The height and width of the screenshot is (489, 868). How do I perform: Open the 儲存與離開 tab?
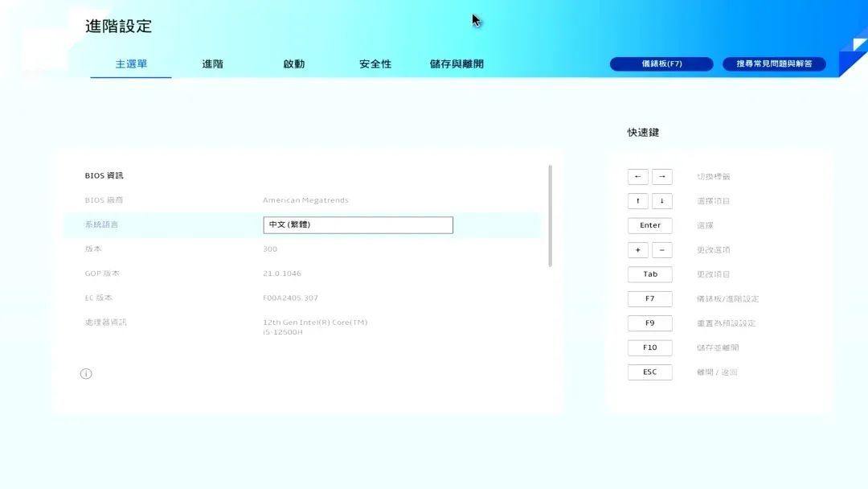click(x=456, y=64)
